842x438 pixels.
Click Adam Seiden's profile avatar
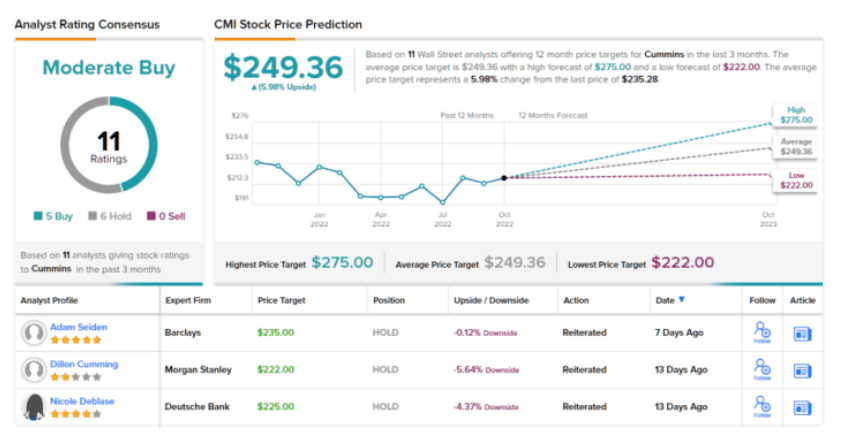coord(35,333)
